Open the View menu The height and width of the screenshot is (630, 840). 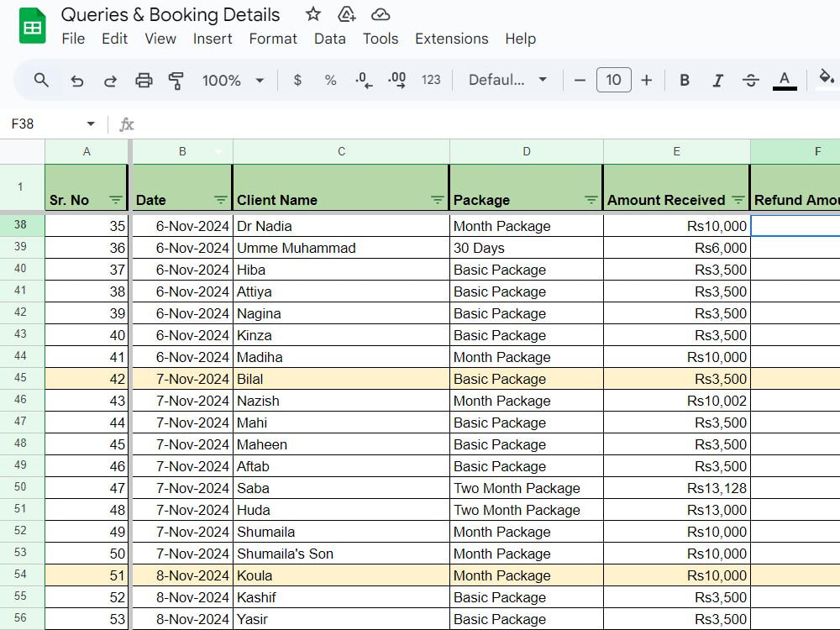point(160,39)
